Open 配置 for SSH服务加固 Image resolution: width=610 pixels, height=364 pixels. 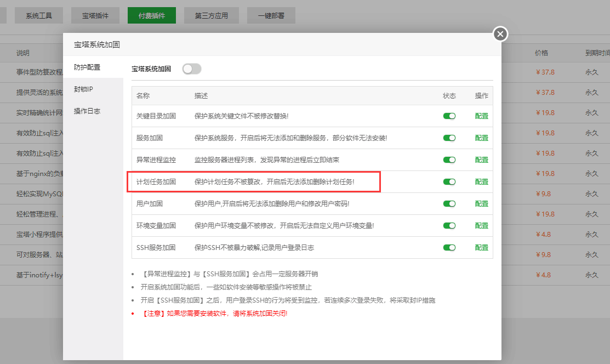482,248
